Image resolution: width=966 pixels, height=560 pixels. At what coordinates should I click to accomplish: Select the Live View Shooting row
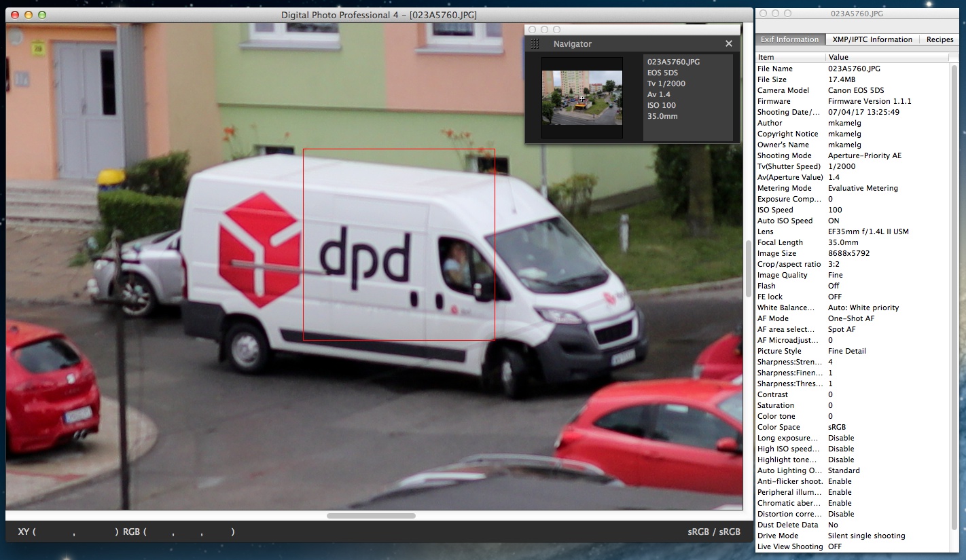(853, 546)
